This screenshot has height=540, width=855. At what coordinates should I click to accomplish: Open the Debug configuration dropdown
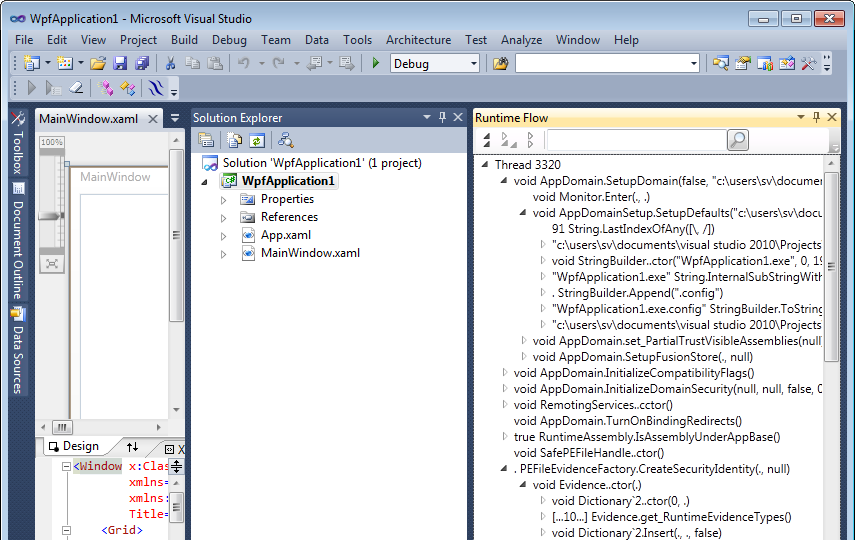pyautogui.click(x=474, y=64)
